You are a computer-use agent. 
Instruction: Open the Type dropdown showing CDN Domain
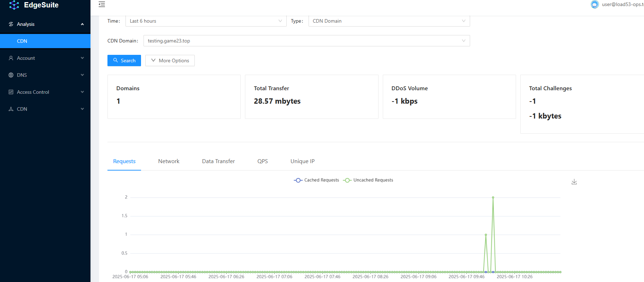(389, 21)
